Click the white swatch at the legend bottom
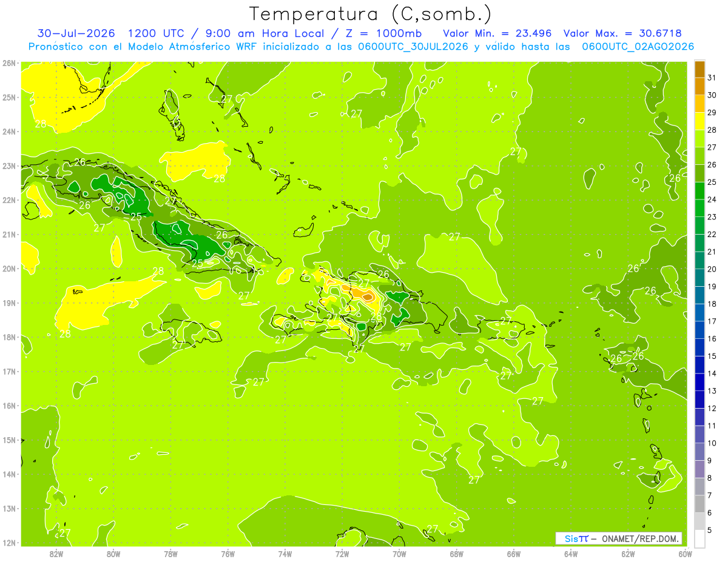 699,538
